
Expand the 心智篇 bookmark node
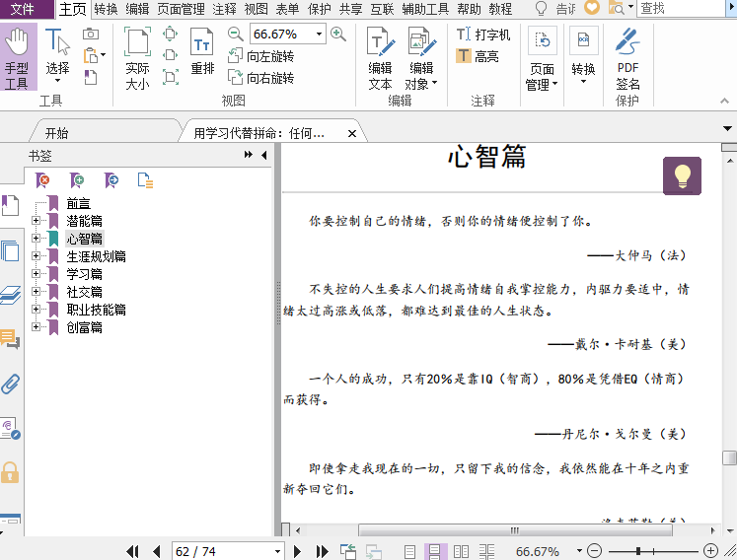[x=36, y=239]
